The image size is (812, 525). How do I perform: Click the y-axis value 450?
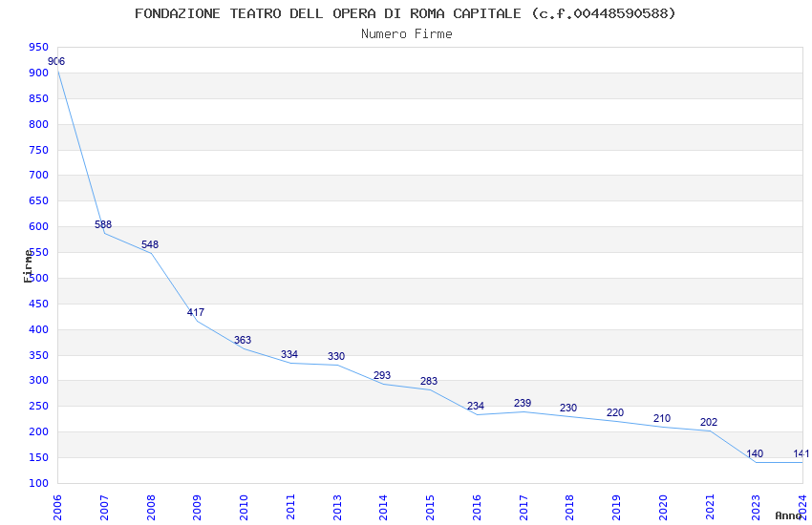39,304
